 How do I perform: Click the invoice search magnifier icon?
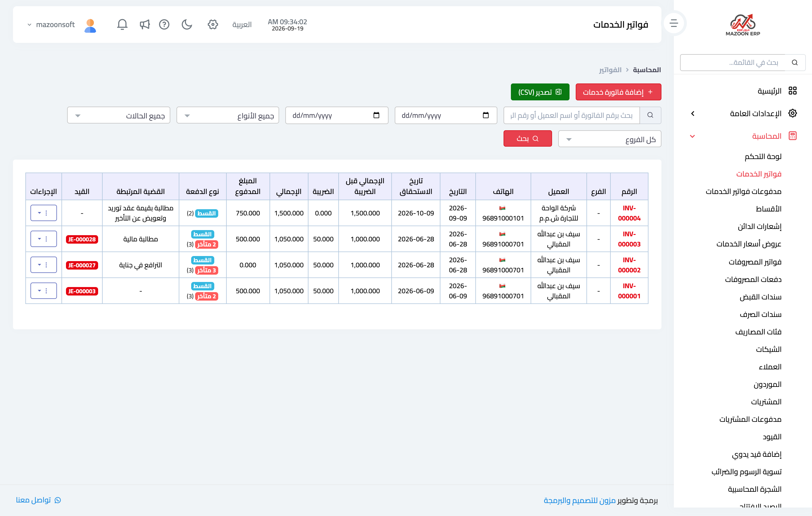click(650, 115)
